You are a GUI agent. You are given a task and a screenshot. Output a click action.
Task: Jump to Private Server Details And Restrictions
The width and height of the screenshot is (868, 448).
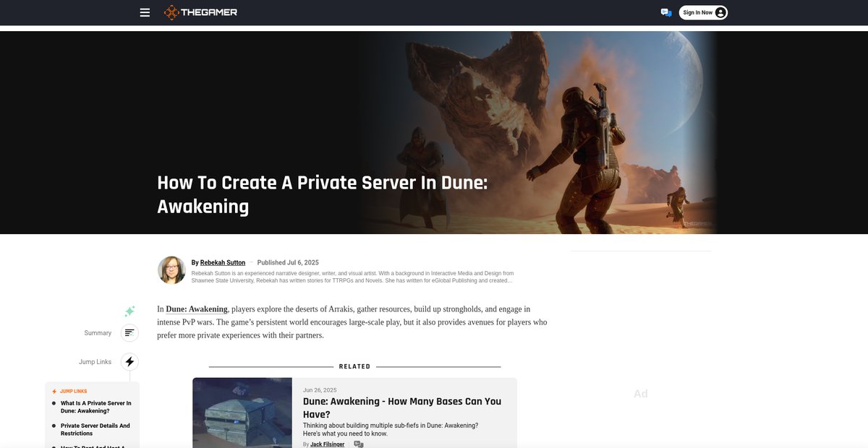coord(95,430)
